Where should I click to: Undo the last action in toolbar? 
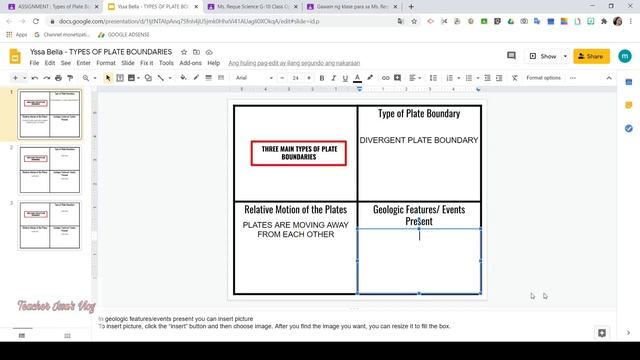(x=35, y=78)
